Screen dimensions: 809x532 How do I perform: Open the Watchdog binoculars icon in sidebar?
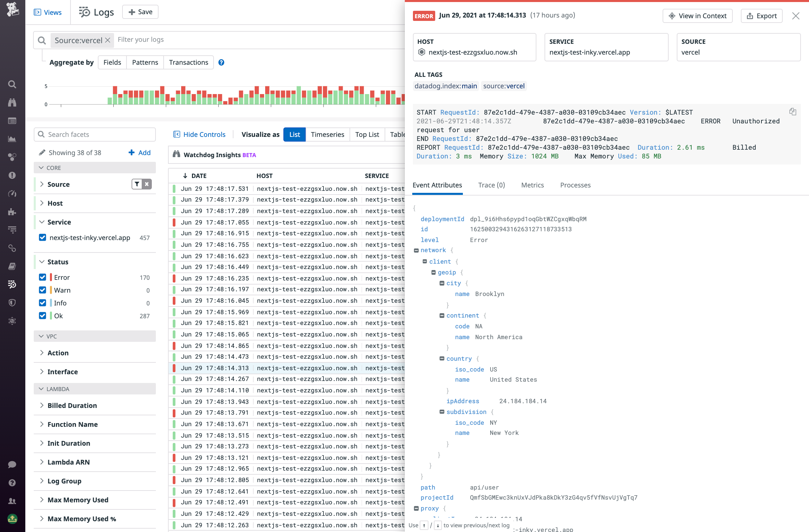pos(12,102)
